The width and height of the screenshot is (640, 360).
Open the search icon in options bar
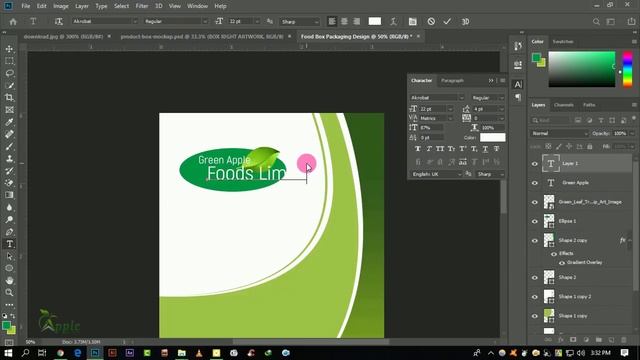pyautogui.click(x=596, y=22)
